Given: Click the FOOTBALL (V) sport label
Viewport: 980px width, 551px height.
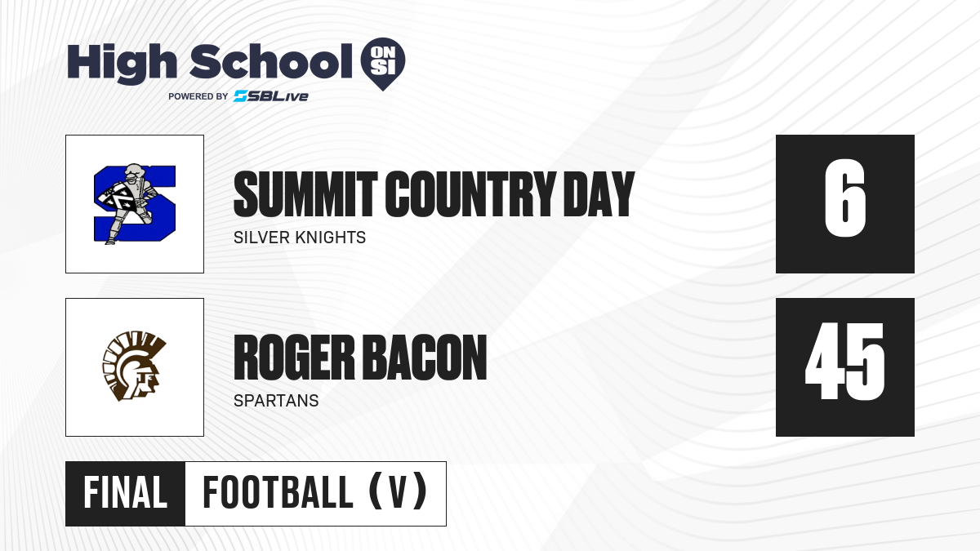Looking at the screenshot, I should coord(315,493).
